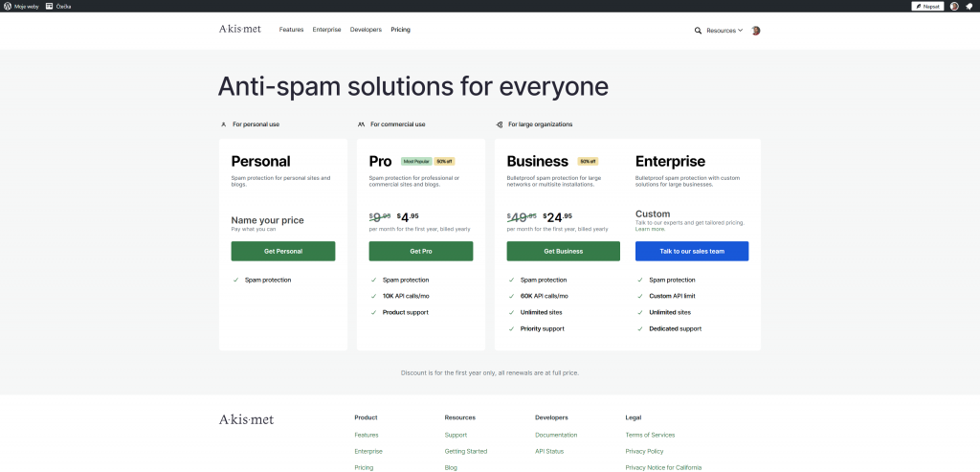Click the Get Pro button

point(421,251)
